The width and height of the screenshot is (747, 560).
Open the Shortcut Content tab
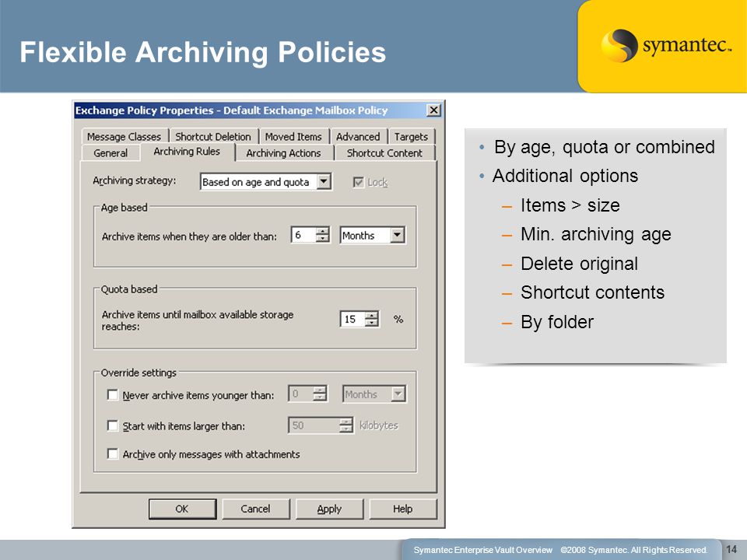pyautogui.click(x=384, y=153)
